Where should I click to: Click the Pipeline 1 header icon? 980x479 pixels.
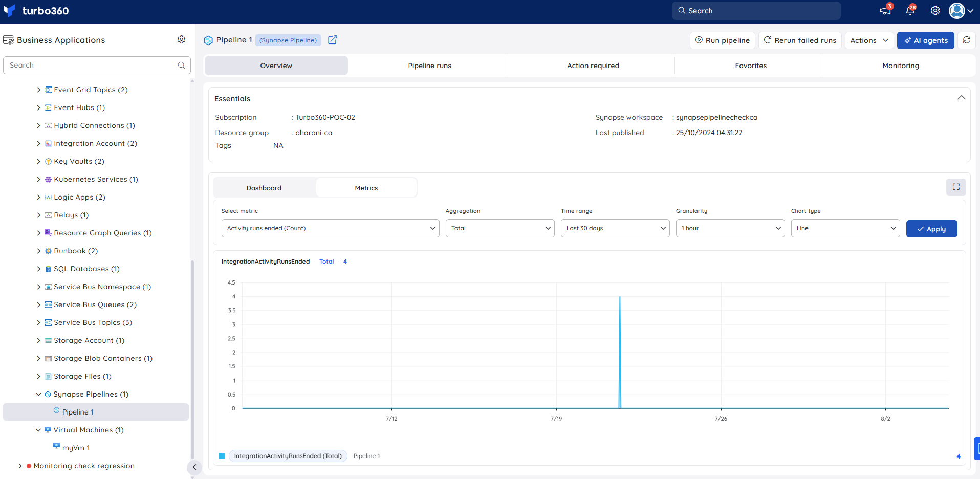[x=208, y=40]
